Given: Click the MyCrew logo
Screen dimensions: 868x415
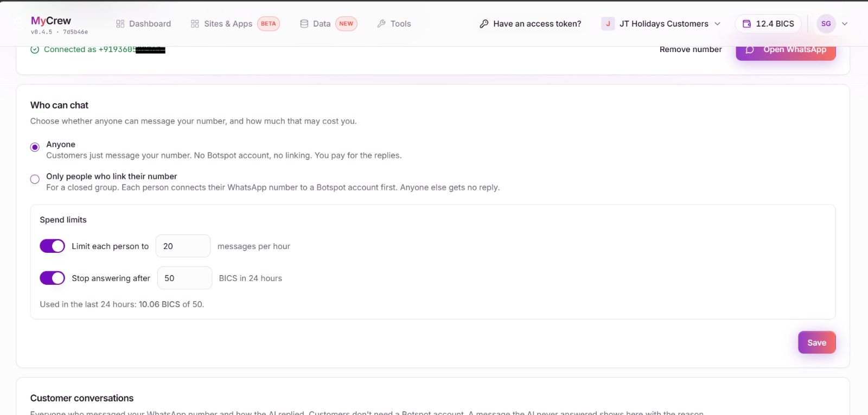Looking at the screenshot, I should (x=50, y=21).
